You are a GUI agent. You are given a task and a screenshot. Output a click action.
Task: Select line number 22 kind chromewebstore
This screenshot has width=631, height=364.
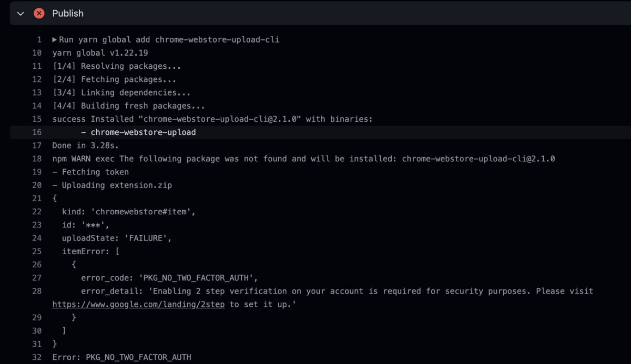(37, 212)
